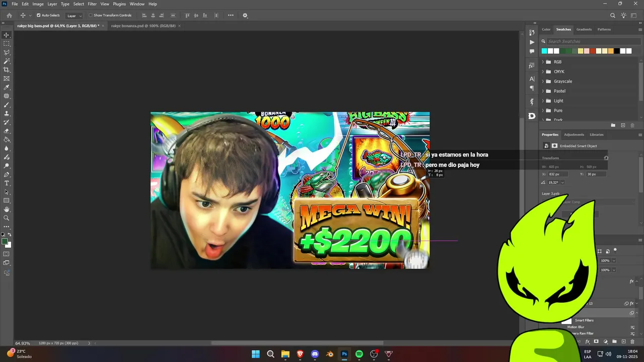Align left edges button in options bar

point(144,16)
